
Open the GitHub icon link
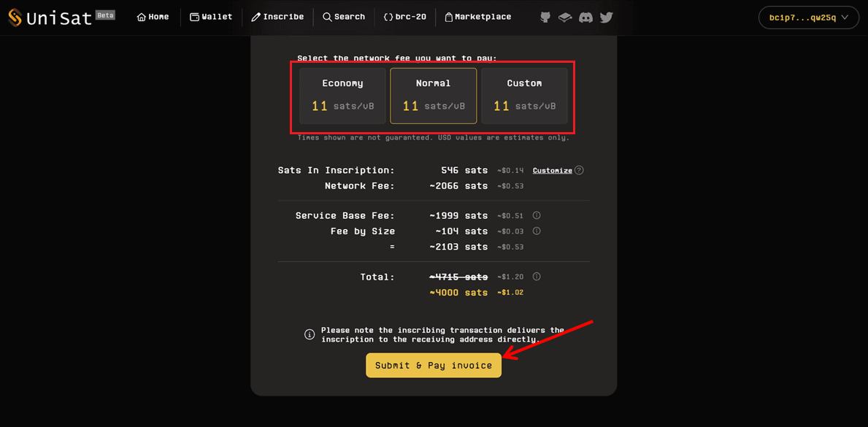click(545, 17)
